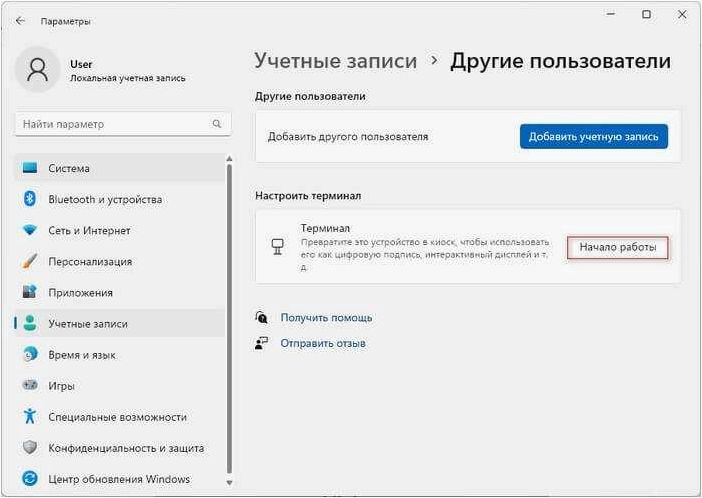
Task: Click the Система monitor icon
Action: pos(30,168)
